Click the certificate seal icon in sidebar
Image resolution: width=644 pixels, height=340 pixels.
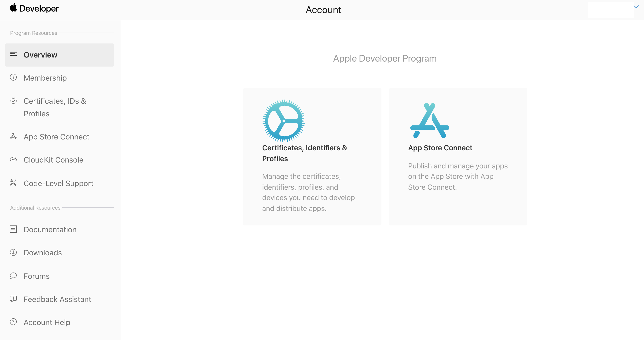[x=14, y=101]
